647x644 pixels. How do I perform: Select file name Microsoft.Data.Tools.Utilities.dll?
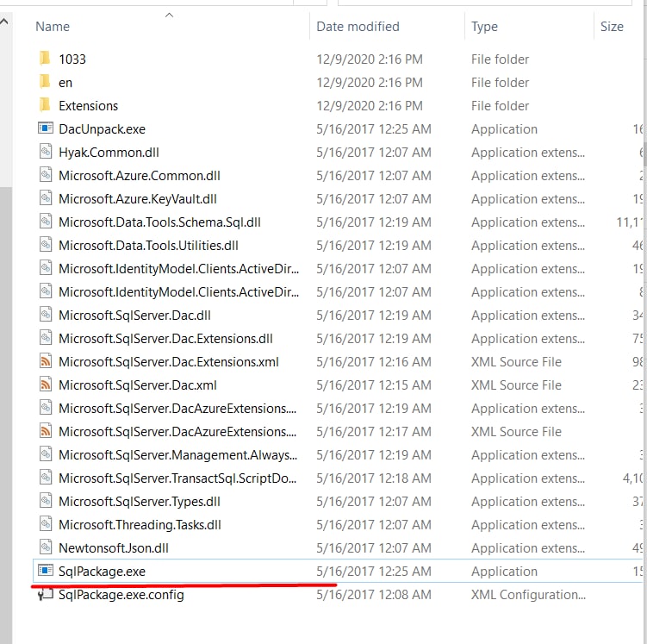(x=148, y=245)
